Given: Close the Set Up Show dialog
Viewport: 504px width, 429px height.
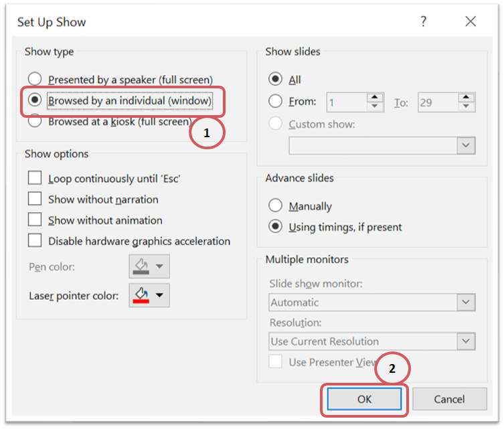Looking at the screenshot, I should pyautogui.click(x=471, y=21).
